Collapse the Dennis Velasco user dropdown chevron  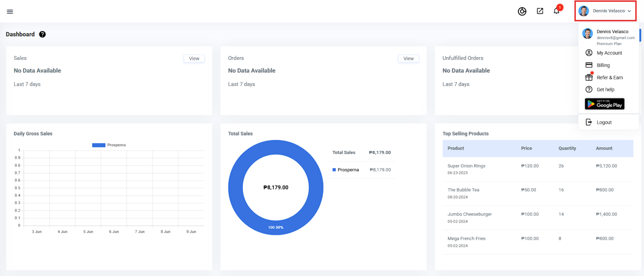[x=629, y=11]
